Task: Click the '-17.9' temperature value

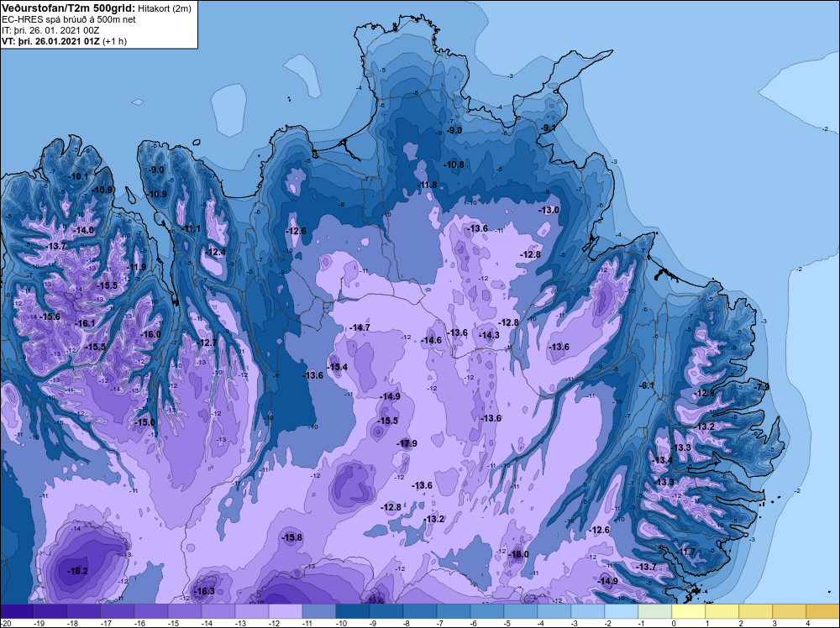Action: 407,443
